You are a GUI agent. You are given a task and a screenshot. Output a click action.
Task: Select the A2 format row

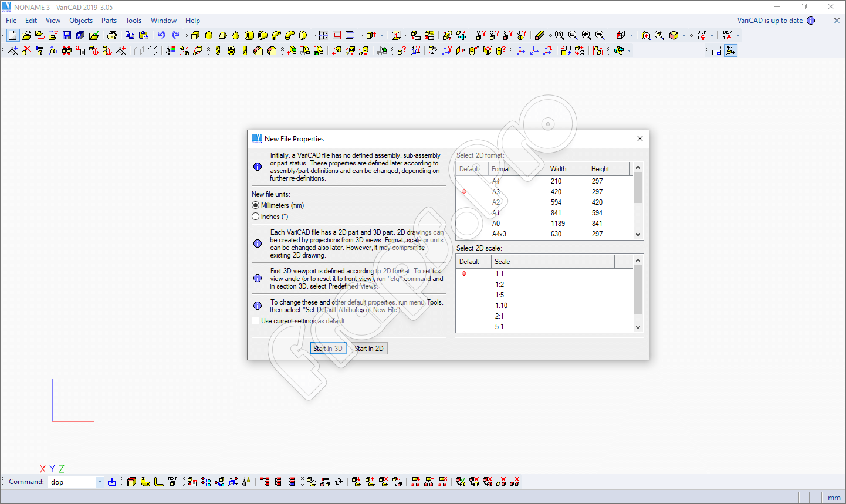tap(496, 202)
